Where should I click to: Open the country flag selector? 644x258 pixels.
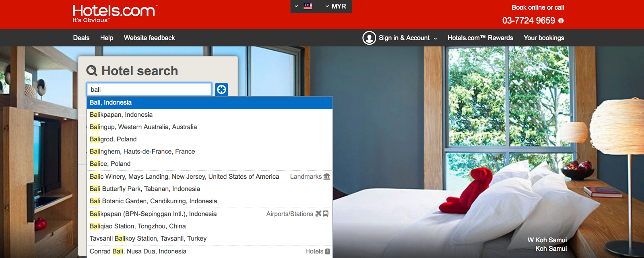coord(303,6)
